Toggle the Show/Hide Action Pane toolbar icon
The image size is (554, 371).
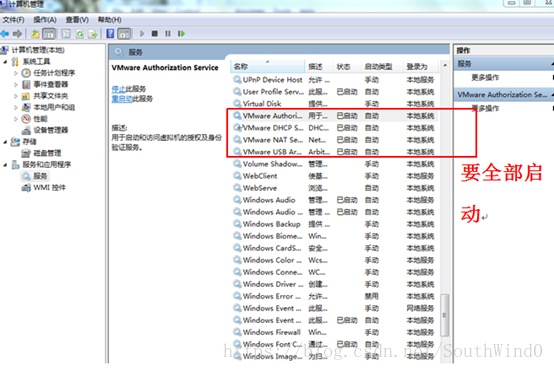[124, 34]
